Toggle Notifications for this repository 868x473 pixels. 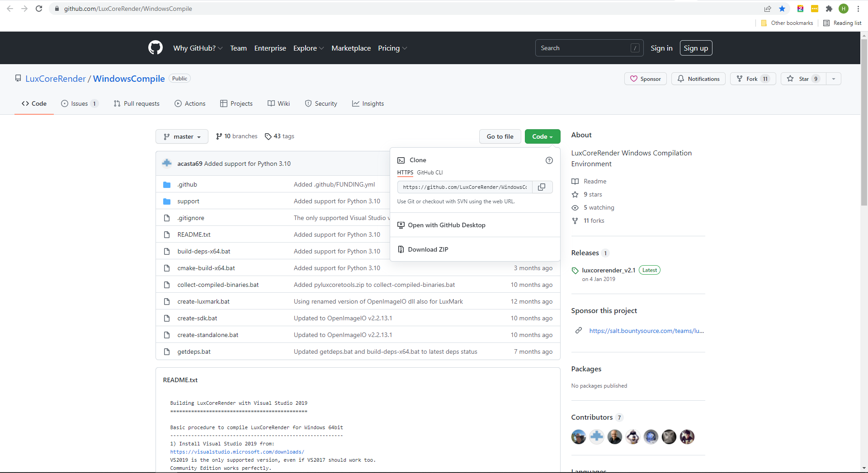(698, 79)
